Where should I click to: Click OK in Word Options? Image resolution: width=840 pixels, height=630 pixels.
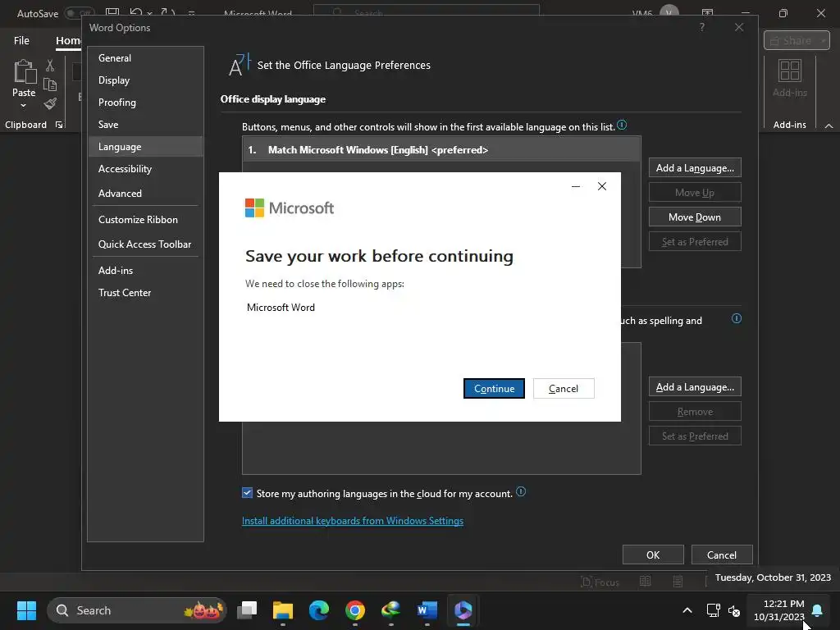(652, 555)
